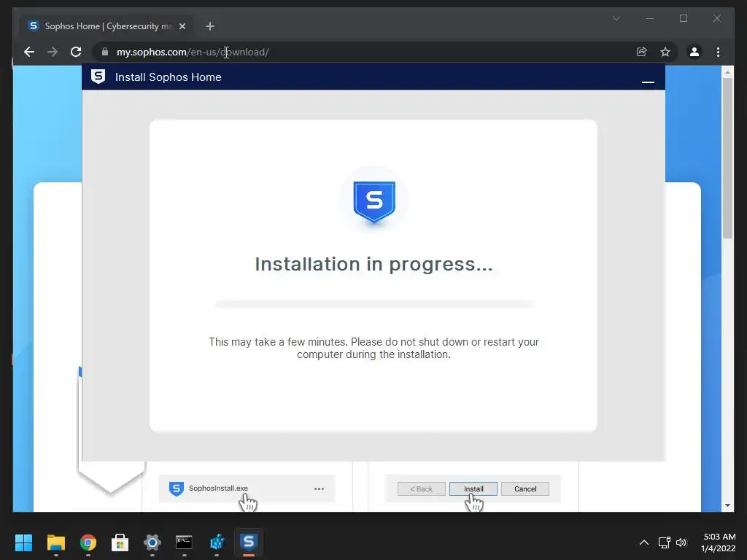Open the volume control in system tray
This screenshot has height=560, width=747.
click(681, 542)
